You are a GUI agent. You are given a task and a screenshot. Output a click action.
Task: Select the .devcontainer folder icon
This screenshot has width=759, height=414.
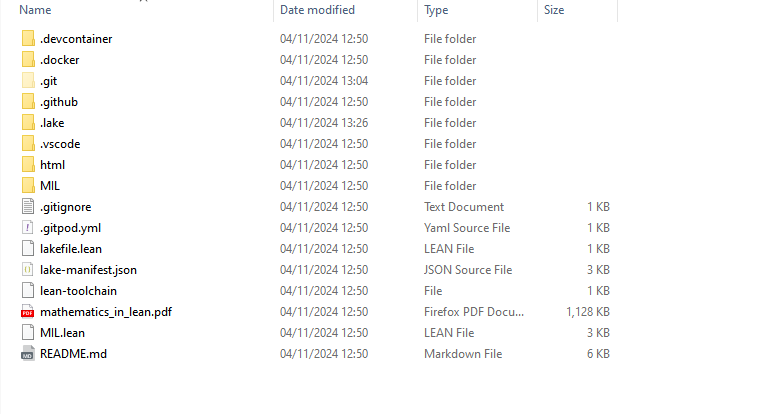(x=28, y=39)
